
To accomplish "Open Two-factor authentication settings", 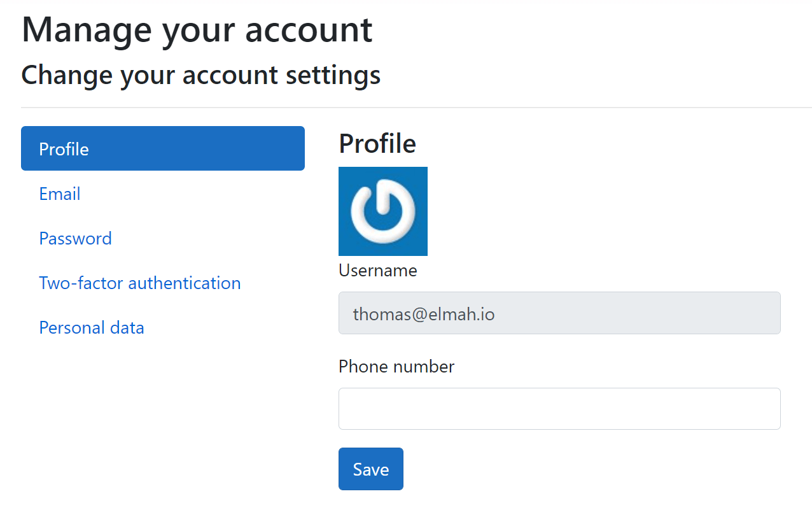I will point(139,283).
